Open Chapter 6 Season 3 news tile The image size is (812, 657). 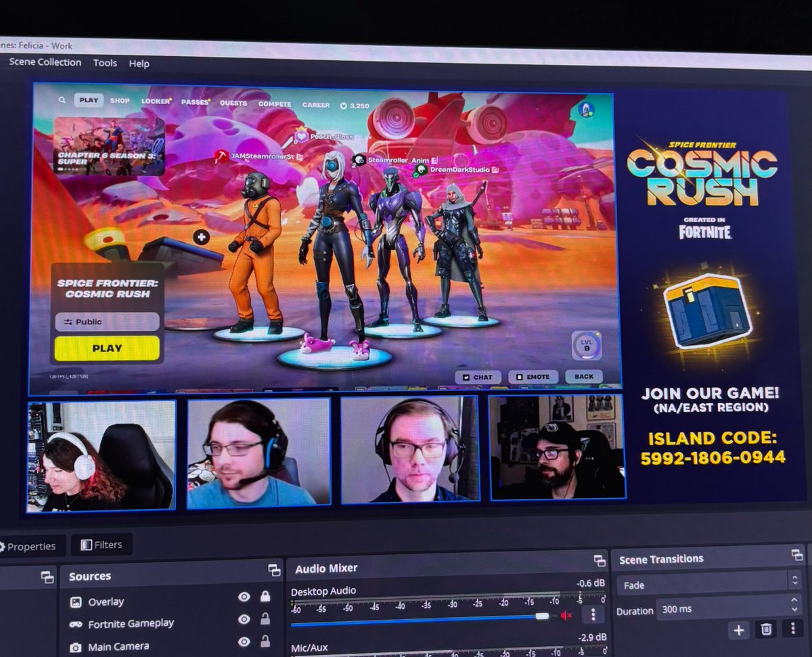point(109,146)
